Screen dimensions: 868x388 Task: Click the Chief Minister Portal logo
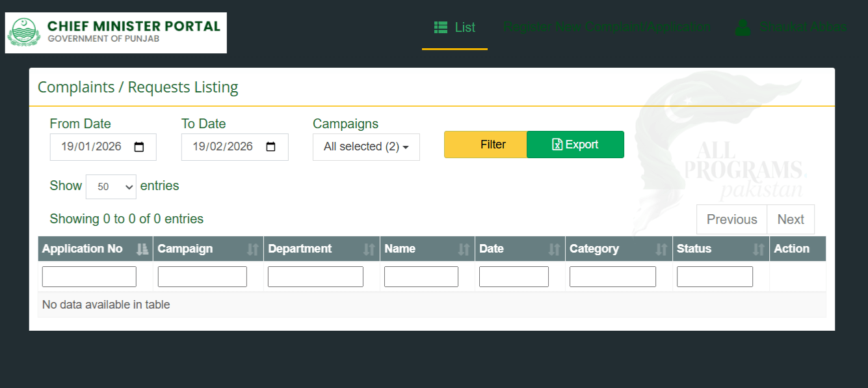click(116, 33)
